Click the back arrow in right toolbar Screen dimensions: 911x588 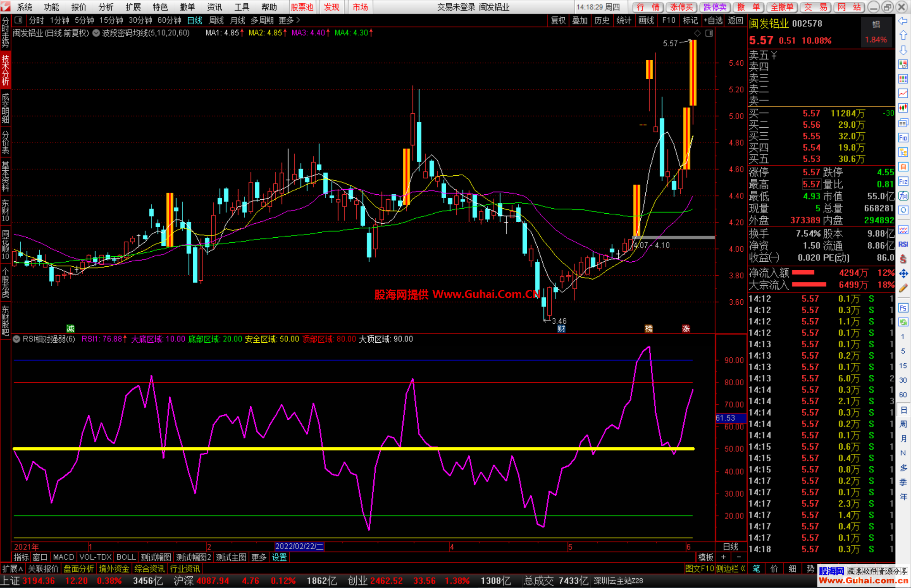point(903,21)
